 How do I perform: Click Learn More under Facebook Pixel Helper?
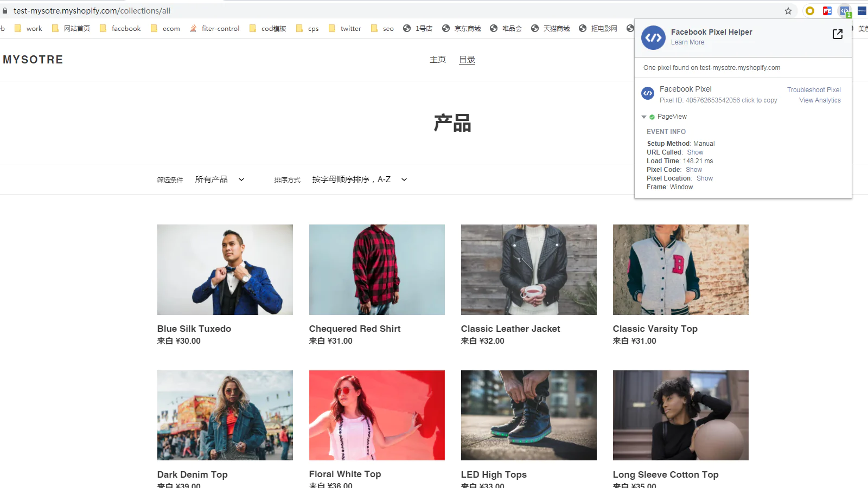coord(687,42)
